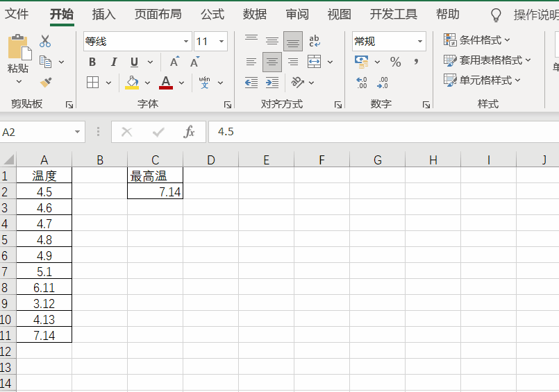Open clipboard 剪贴板 dialog launcher
This screenshot has width=559, height=392.
[x=69, y=105]
